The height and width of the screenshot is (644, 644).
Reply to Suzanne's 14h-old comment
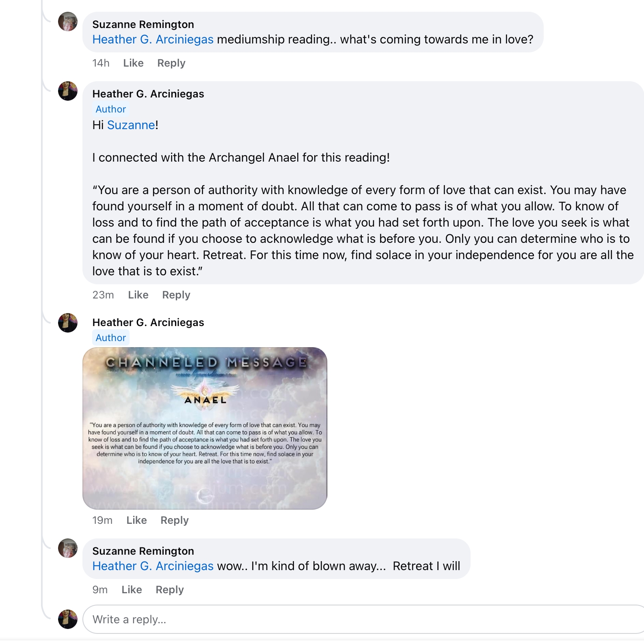pyautogui.click(x=171, y=63)
